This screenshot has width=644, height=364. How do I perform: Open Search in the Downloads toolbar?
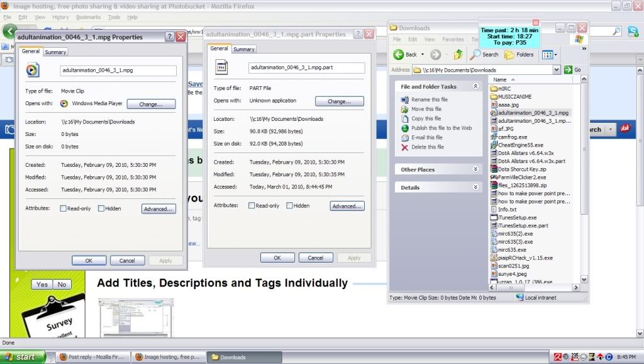(484, 54)
